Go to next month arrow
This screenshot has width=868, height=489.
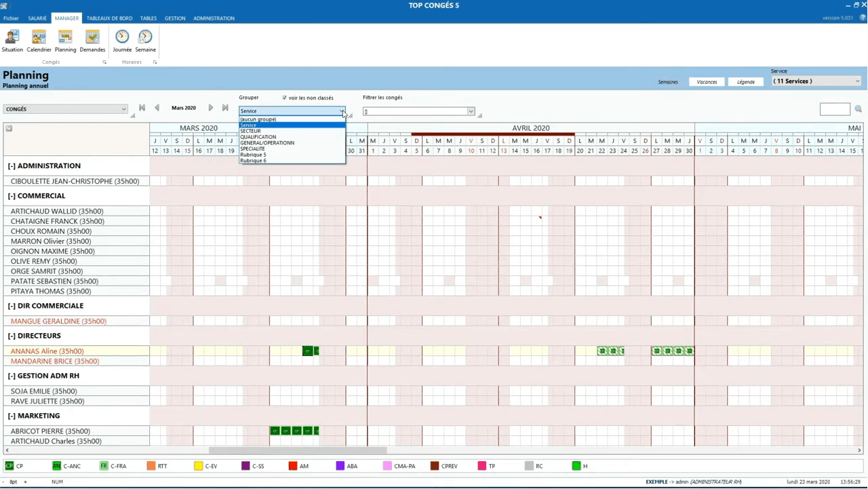pos(210,108)
